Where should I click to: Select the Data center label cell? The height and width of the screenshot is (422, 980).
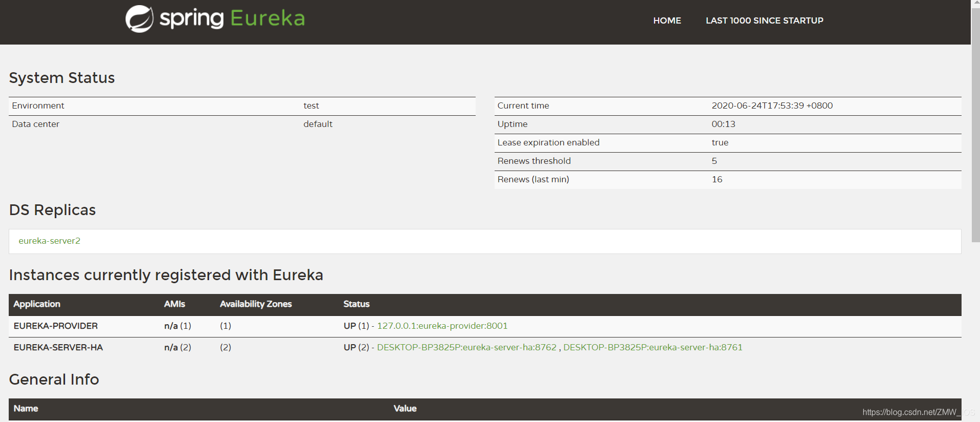(x=36, y=124)
